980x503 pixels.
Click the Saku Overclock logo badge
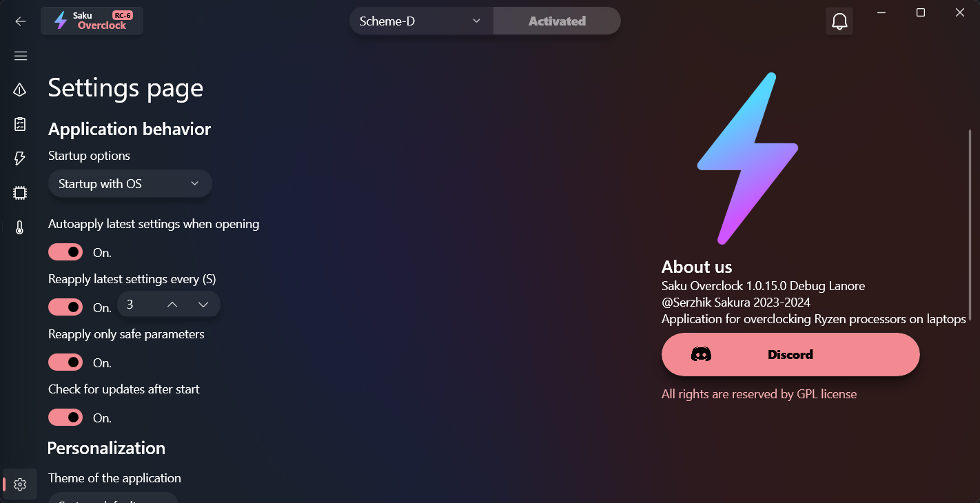(x=92, y=21)
